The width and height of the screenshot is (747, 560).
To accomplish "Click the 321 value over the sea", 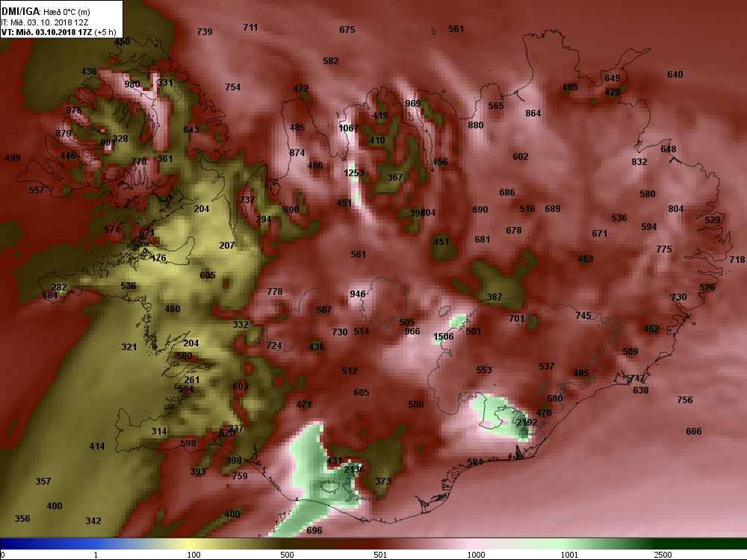I will click(x=128, y=347).
